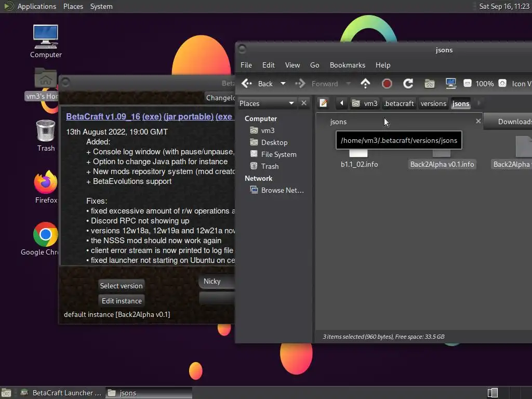
Task: Open Desktop in the sidebar
Action: click(274, 142)
